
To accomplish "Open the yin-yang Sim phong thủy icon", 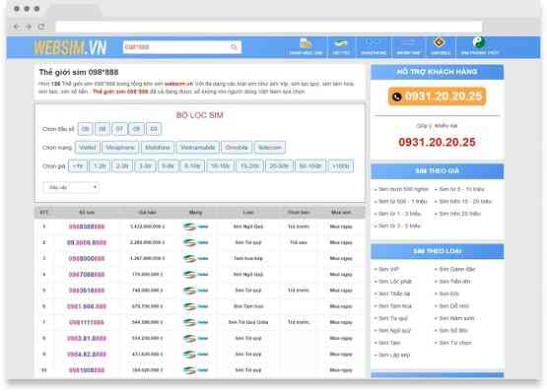I will click(478, 42).
